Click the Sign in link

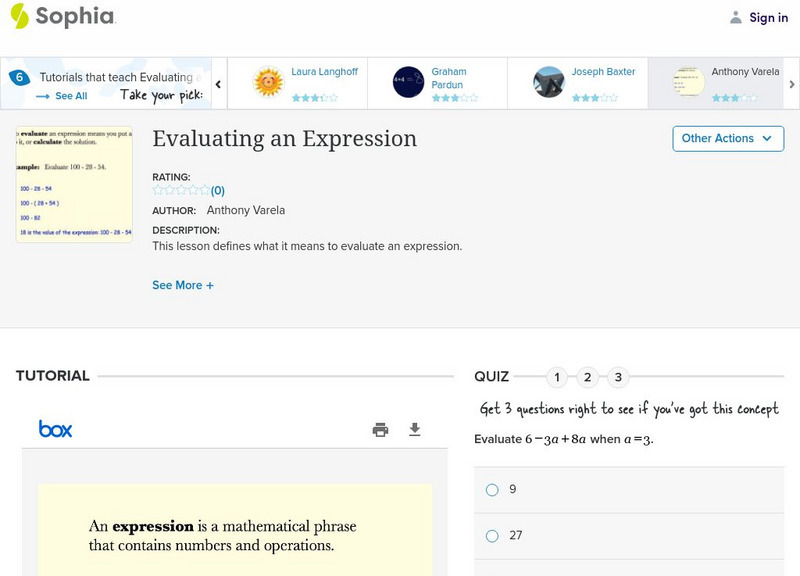[768, 17]
